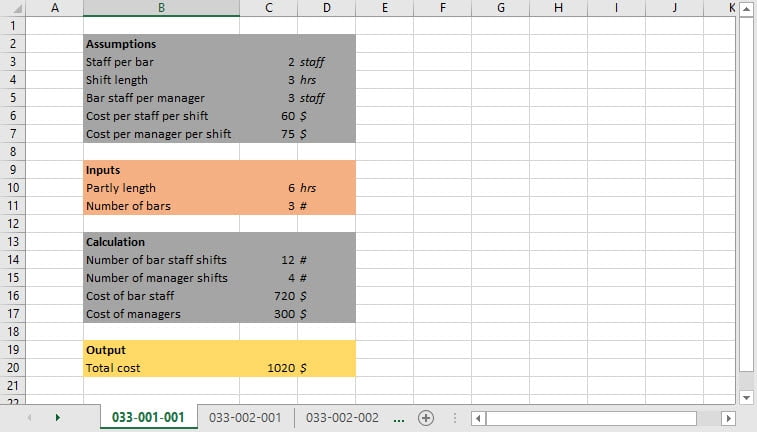Click the Total cost value cell 1020
Screen dimensions: 757x432
point(269,368)
